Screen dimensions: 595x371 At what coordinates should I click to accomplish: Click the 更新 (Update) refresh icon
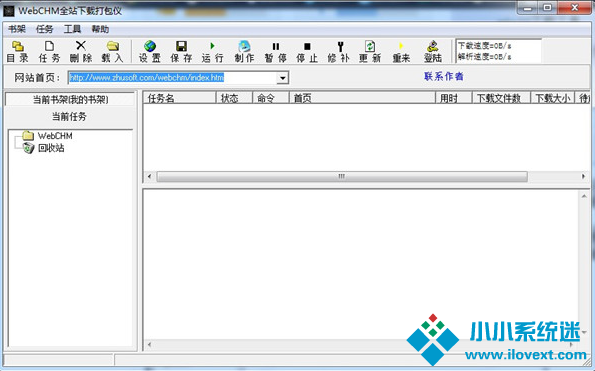(370, 46)
